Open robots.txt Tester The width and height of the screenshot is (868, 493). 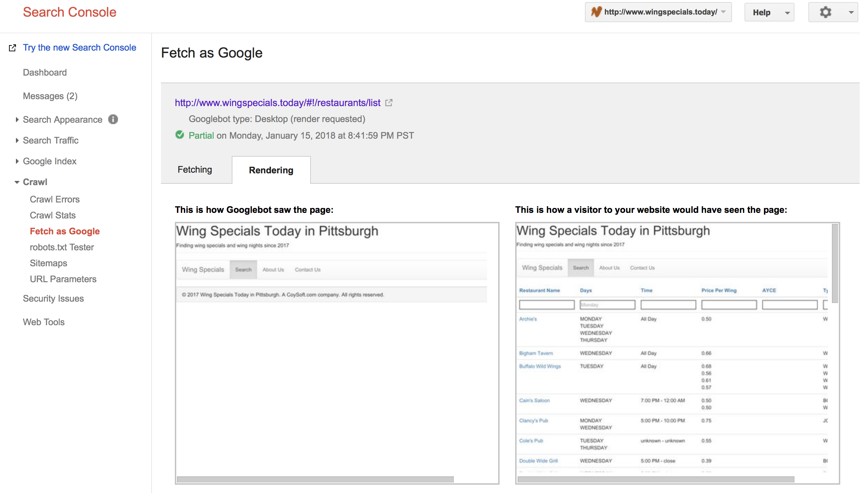click(x=62, y=247)
